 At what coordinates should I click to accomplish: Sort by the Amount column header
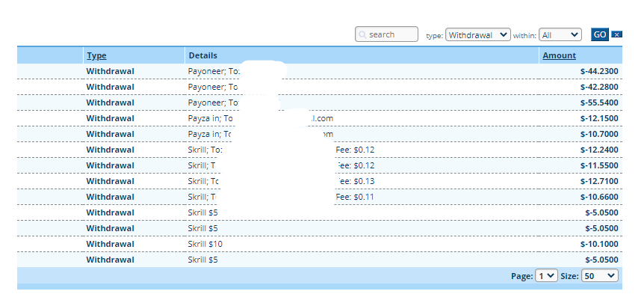pos(559,55)
